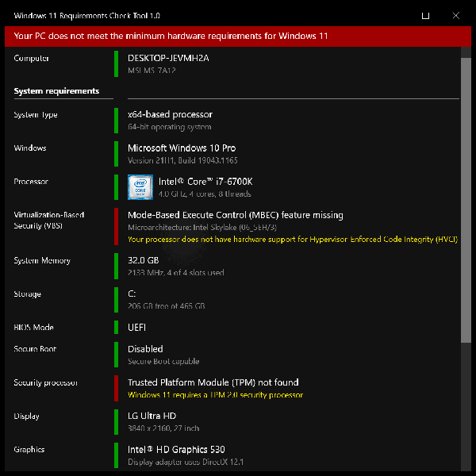Click the red minimum hardware requirements banner
Screen dimensions: 476x476
[x=238, y=36]
